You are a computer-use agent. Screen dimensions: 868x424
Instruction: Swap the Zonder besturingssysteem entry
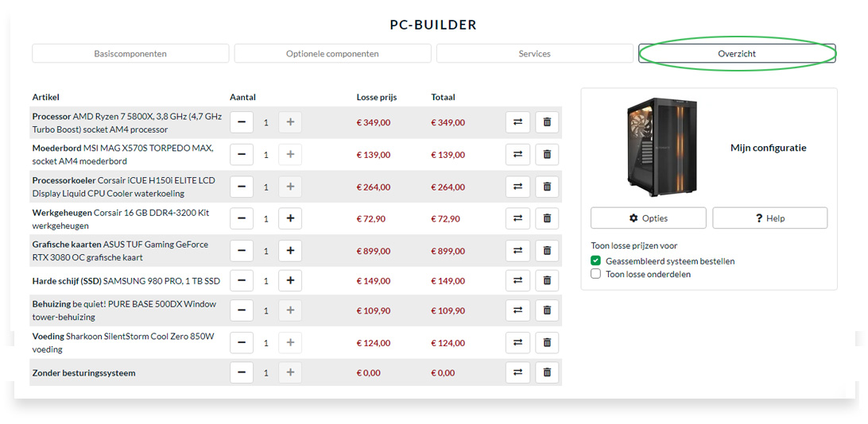(517, 372)
